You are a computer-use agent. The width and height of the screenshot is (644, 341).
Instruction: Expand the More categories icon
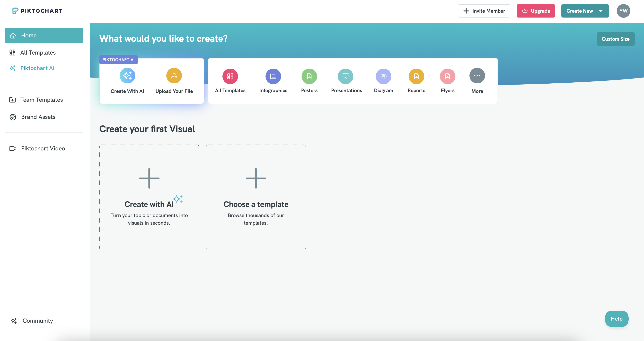(477, 75)
